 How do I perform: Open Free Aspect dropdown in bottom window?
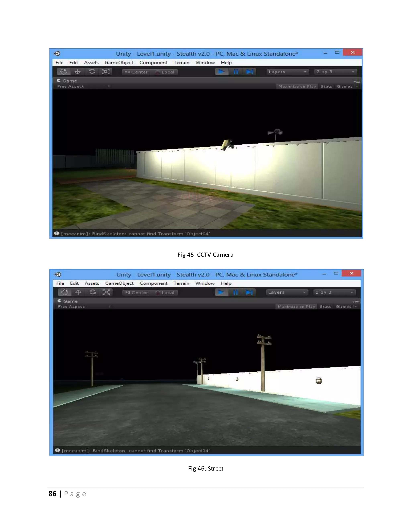pyautogui.click(x=84, y=306)
